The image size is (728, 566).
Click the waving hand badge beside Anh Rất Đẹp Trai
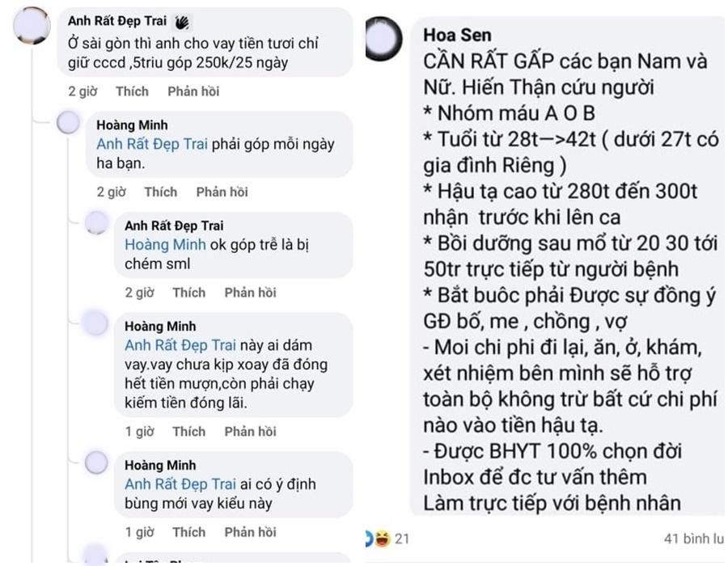[x=182, y=22]
